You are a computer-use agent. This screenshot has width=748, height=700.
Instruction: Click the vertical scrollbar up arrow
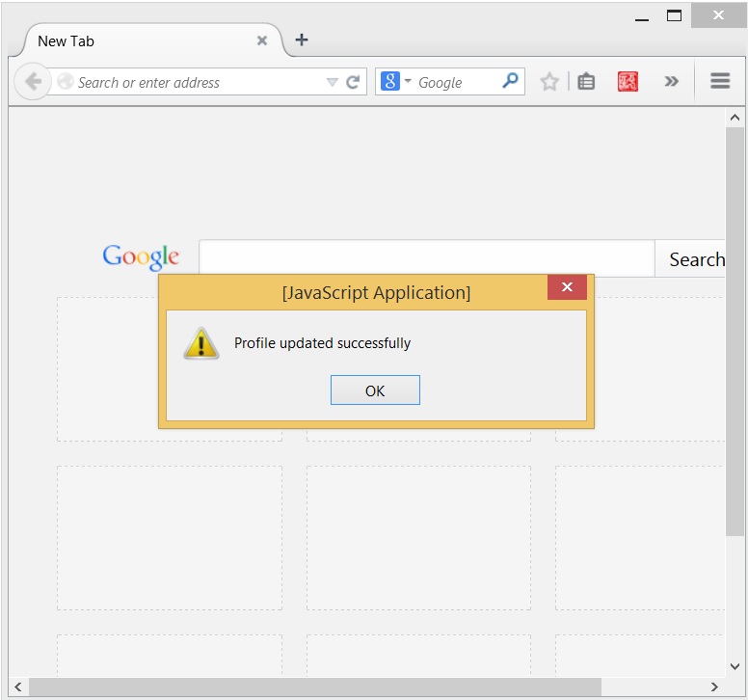(735, 118)
